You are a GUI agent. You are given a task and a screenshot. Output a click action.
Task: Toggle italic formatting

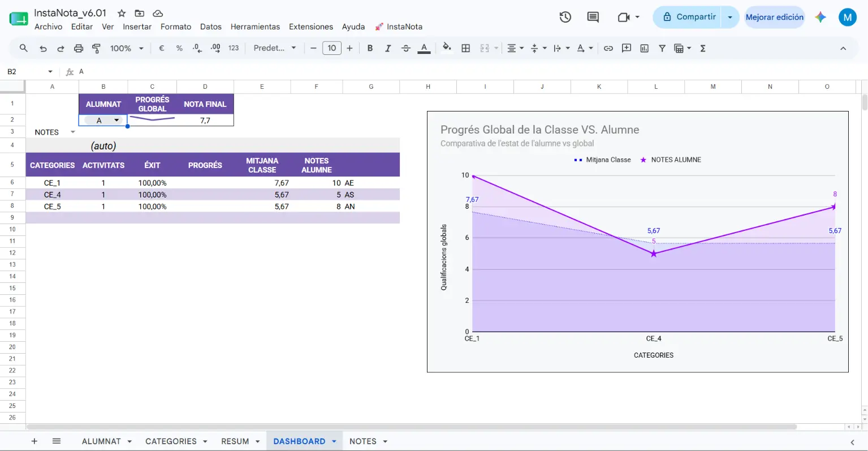388,48
